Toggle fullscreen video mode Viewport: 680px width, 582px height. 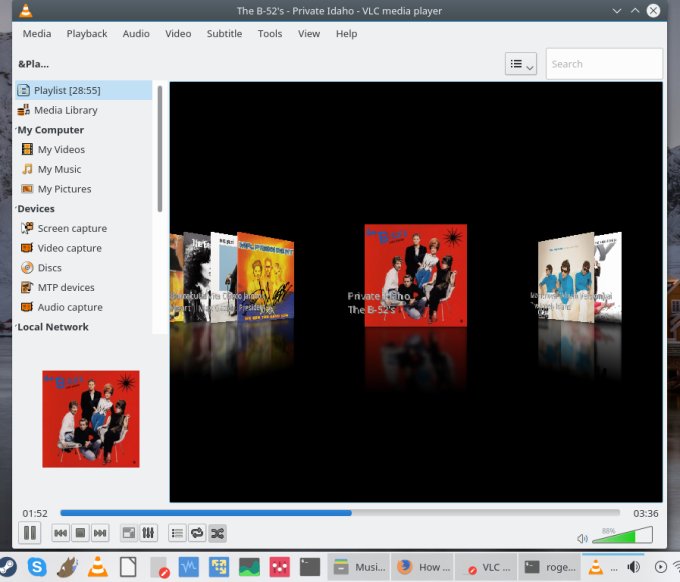(x=129, y=533)
